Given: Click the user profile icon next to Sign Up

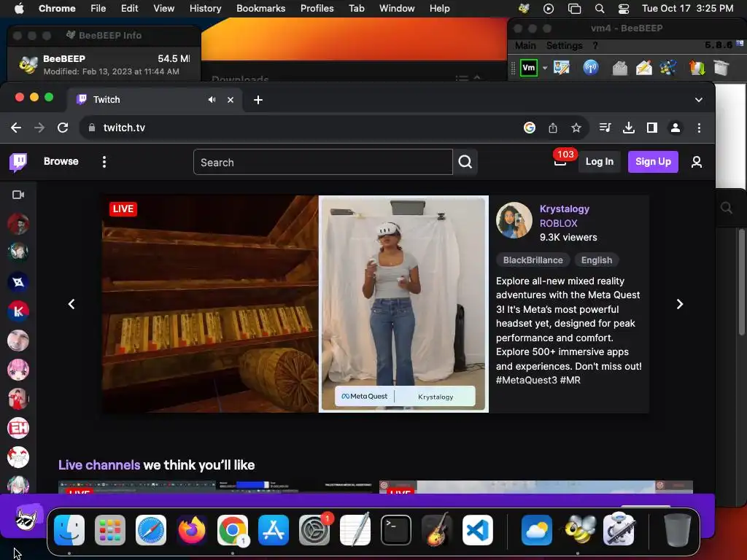Looking at the screenshot, I should click(697, 162).
